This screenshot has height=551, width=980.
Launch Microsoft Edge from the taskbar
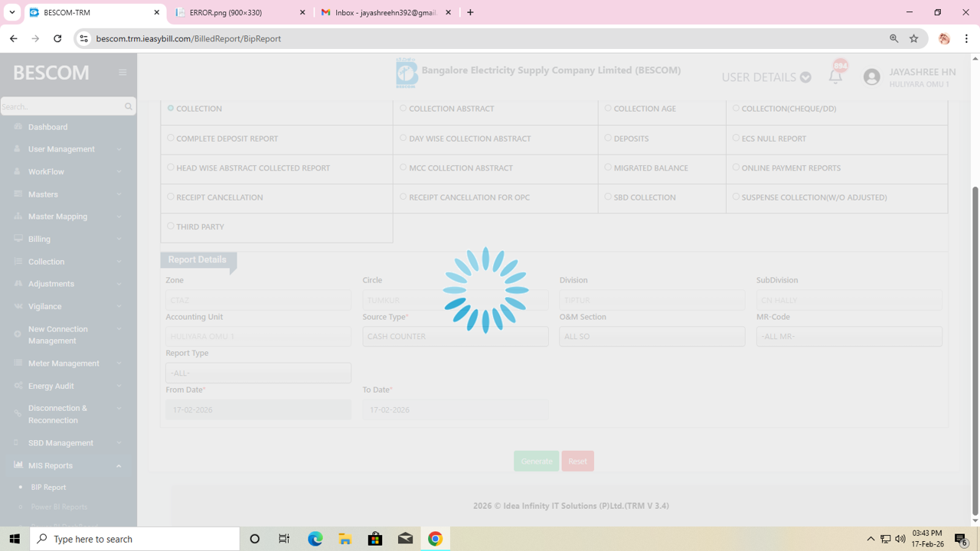point(315,539)
